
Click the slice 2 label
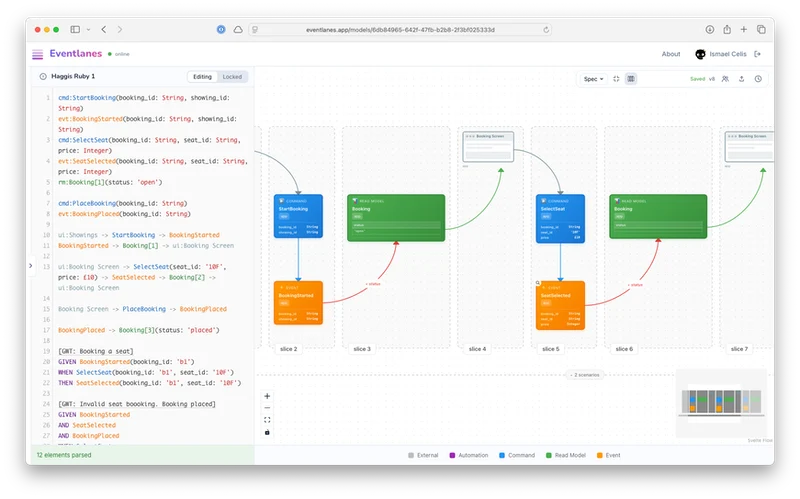tap(288, 349)
